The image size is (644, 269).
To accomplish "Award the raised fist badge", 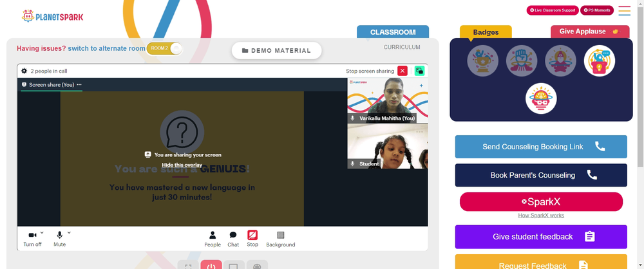I will (522, 60).
